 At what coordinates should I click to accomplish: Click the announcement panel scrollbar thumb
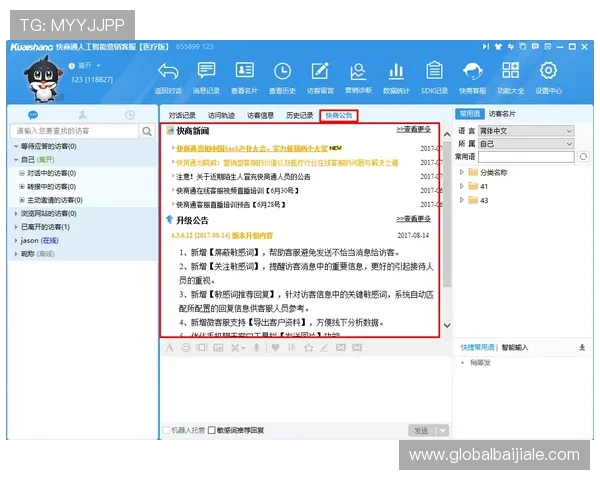pos(447,214)
